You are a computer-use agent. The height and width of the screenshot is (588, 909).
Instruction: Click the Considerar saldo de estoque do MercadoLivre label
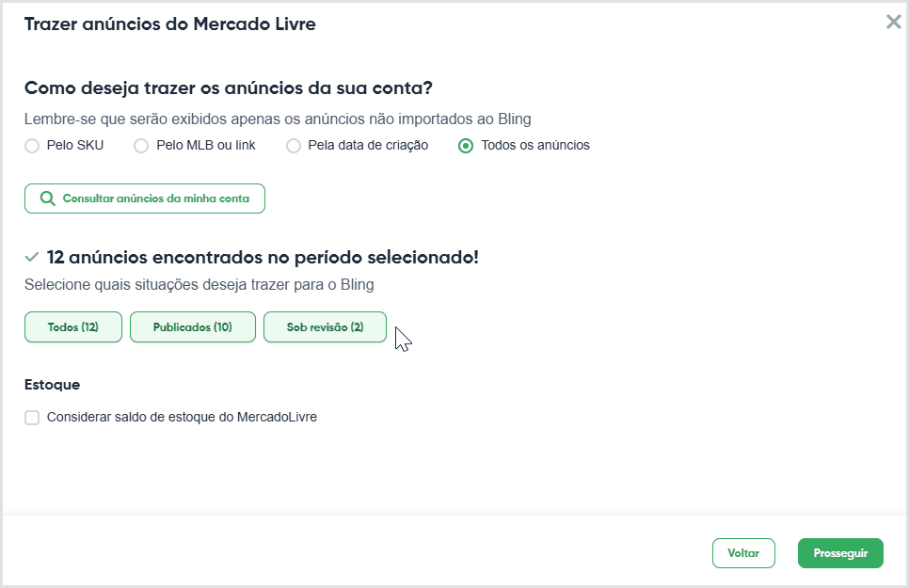click(182, 417)
